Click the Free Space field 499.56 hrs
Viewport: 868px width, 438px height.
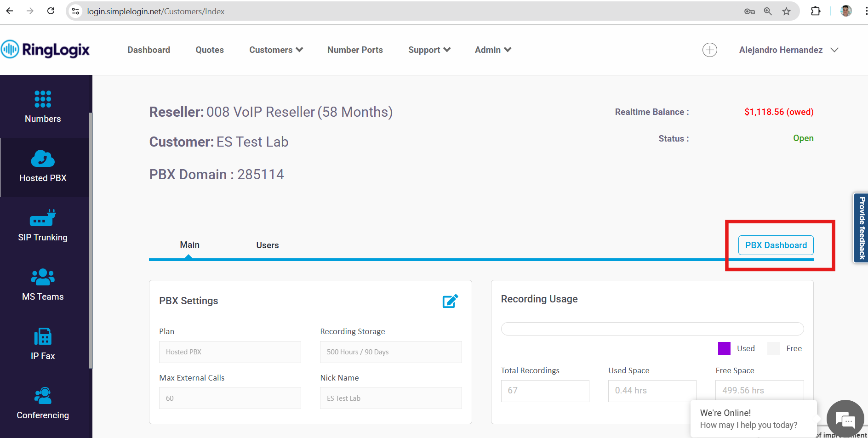click(759, 390)
